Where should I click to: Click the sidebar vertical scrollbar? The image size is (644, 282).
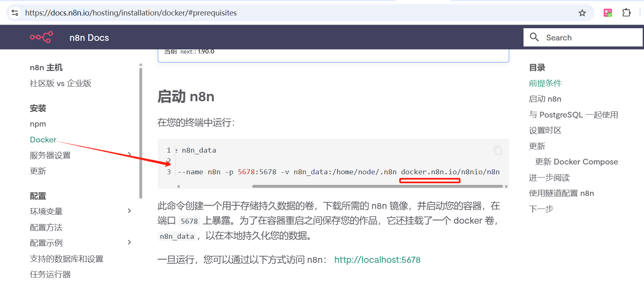pos(141,133)
